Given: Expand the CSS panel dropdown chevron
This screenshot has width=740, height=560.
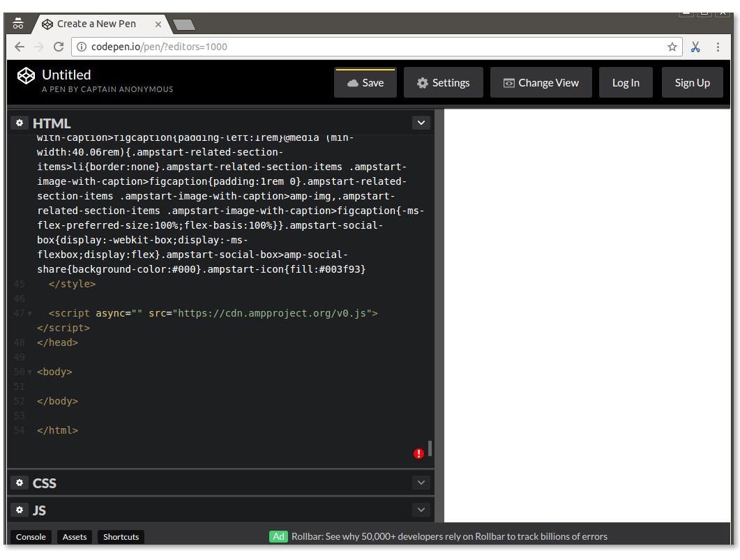Looking at the screenshot, I should point(421,483).
